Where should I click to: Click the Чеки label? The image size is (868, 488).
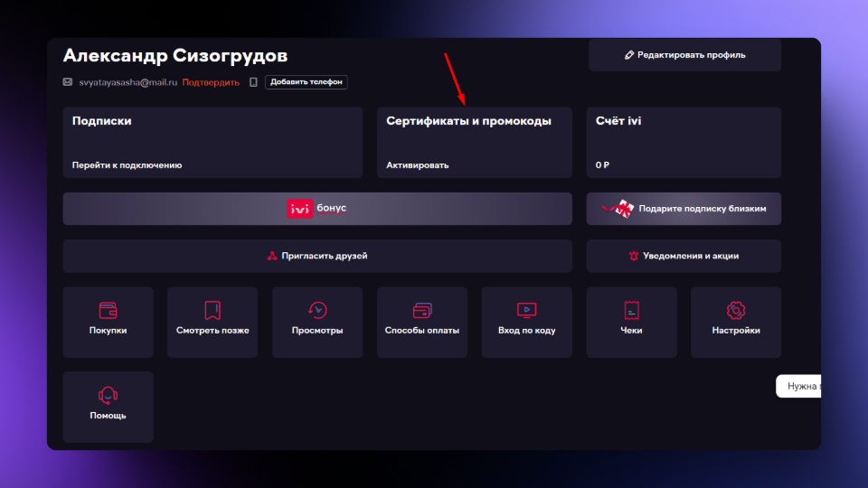coord(631,331)
